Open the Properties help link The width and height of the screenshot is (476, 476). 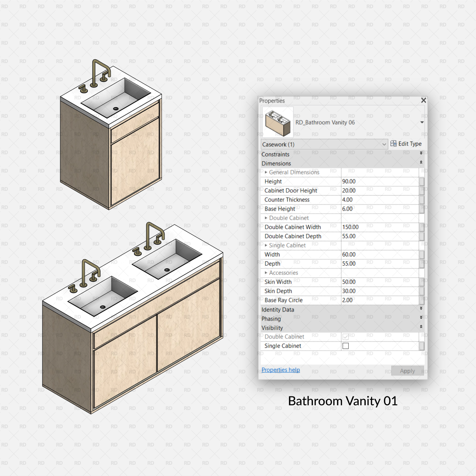coord(280,370)
